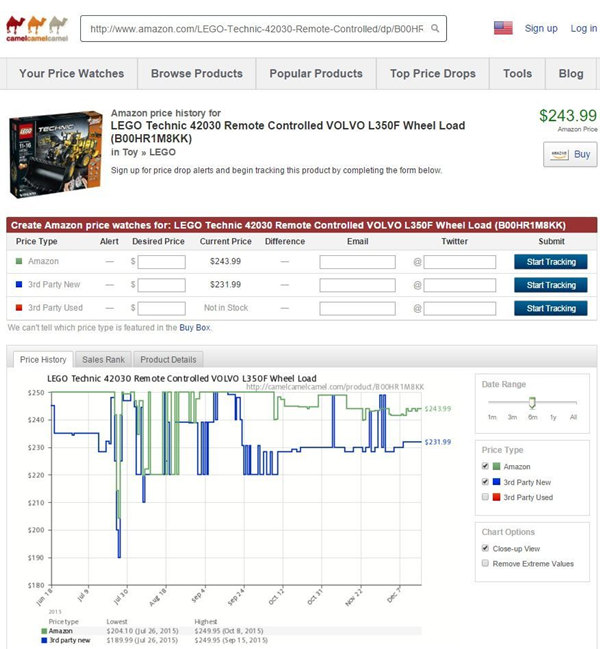Click Start Tracking for Amazon price
The height and width of the screenshot is (649, 600).
tap(551, 262)
